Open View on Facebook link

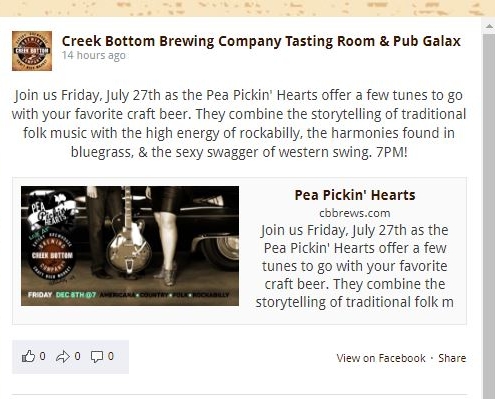click(x=381, y=358)
